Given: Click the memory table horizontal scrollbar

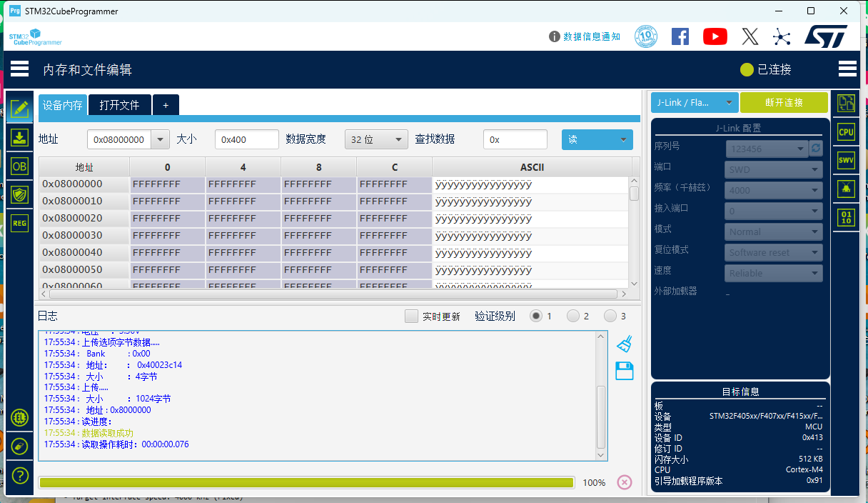Looking at the screenshot, I should tap(335, 294).
